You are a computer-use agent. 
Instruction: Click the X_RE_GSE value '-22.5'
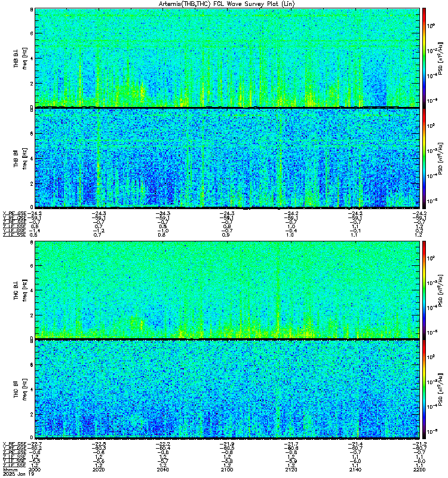[99, 444]
